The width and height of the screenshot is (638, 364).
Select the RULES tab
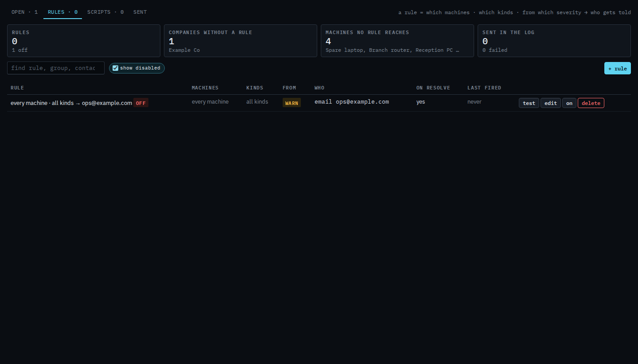click(x=62, y=12)
